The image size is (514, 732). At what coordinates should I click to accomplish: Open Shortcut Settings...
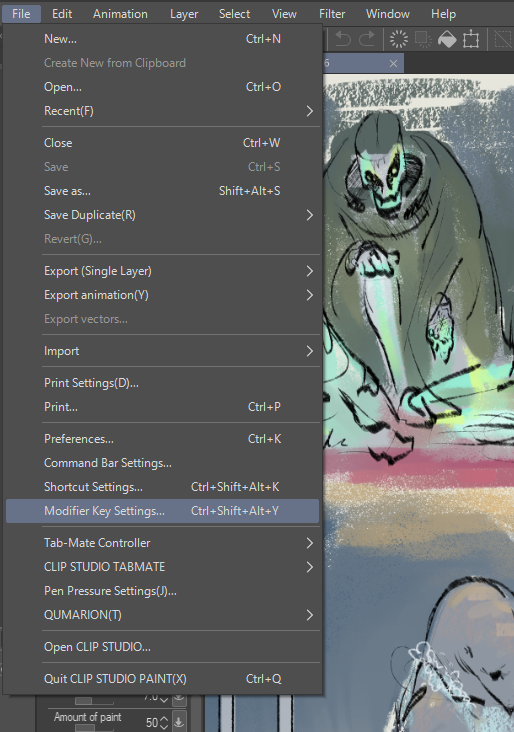click(162, 487)
